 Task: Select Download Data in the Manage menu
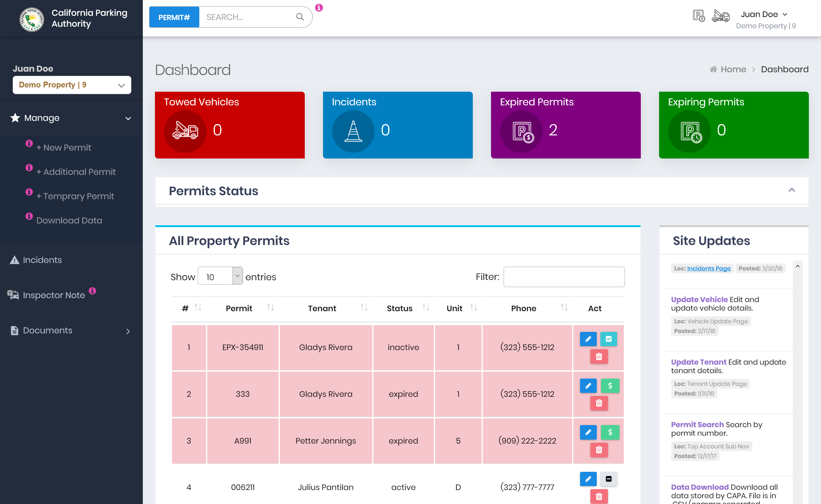pos(69,220)
